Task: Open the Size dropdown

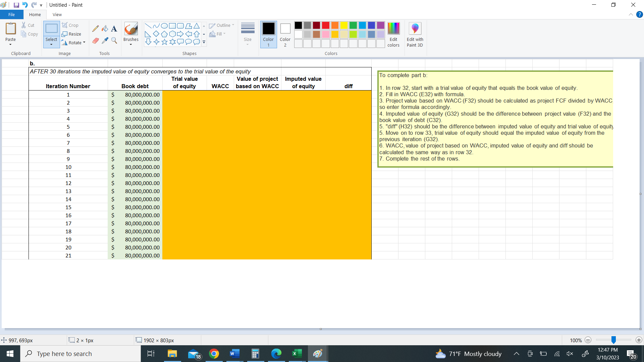Action: pyautogui.click(x=248, y=34)
